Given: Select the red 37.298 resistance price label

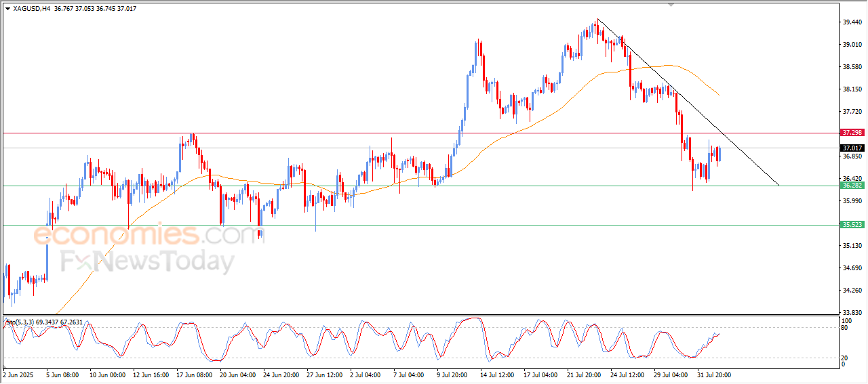Looking at the screenshot, I should point(852,133).
